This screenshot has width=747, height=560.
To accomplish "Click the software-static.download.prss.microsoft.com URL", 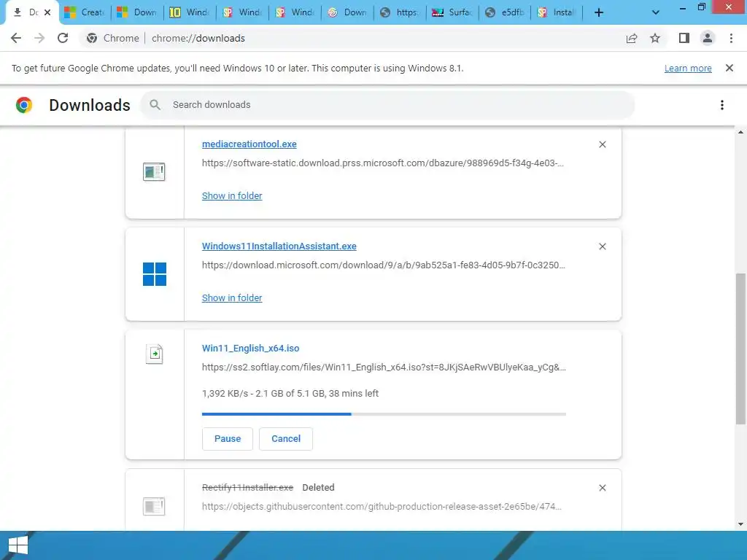I will [x=383, y=163].
